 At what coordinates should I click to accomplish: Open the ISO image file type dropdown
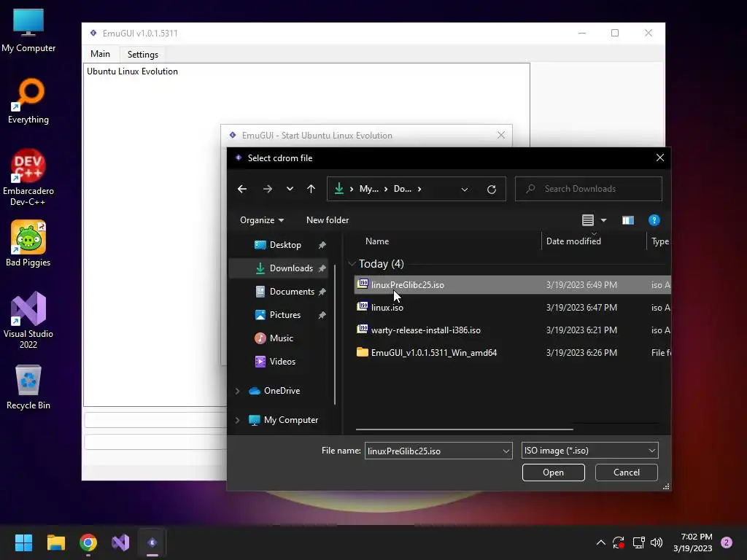point(589,451)
